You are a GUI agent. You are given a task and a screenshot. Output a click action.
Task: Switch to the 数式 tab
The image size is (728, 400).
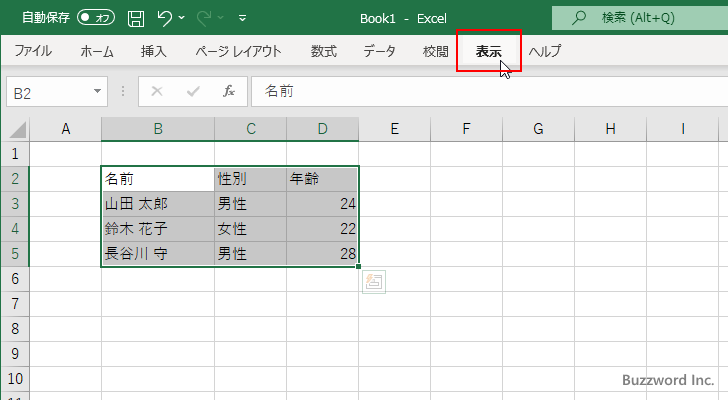(x=324, y=51)
